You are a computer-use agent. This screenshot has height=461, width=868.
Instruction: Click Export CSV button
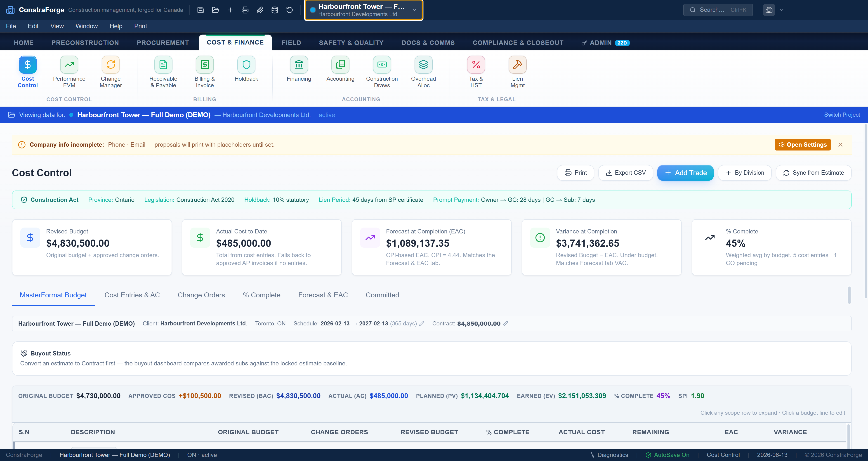point(625,173)
